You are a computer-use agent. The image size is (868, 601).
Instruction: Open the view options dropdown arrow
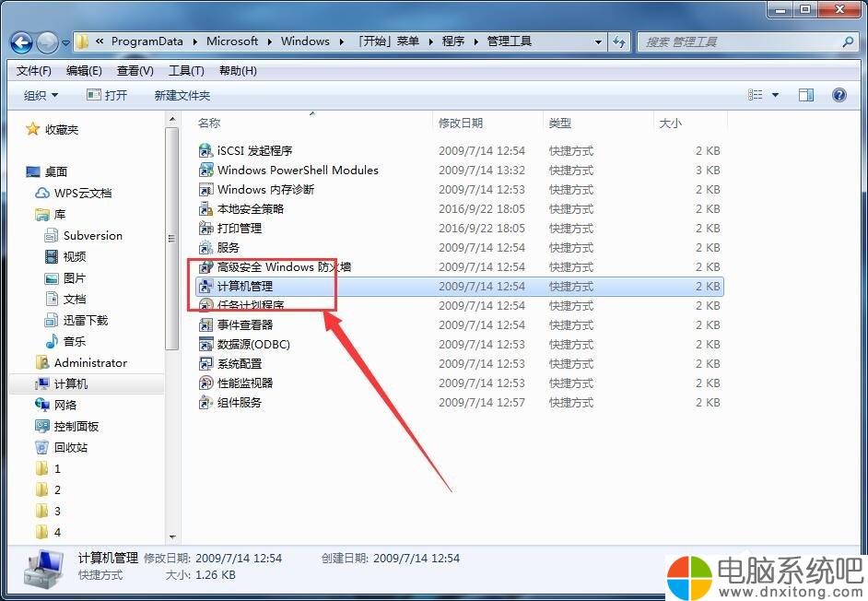[775, 95]
